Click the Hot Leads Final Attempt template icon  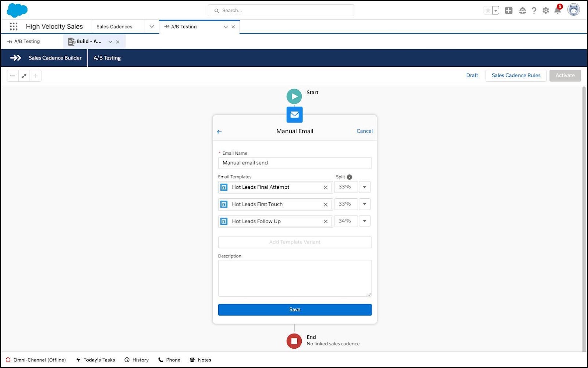(x=224, y=187)
